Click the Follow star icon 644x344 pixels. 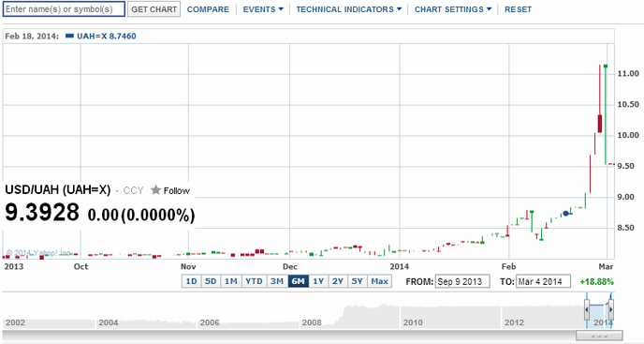155,190
